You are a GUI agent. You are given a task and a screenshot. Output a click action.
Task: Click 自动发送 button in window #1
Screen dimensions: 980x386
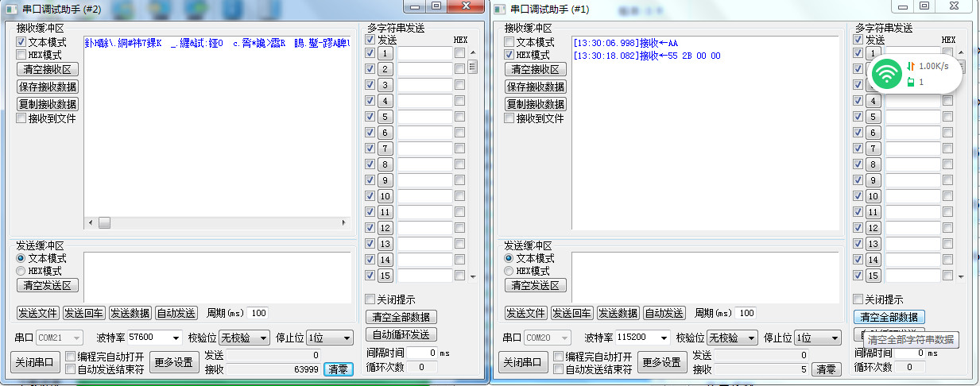(x=664, y=313)
